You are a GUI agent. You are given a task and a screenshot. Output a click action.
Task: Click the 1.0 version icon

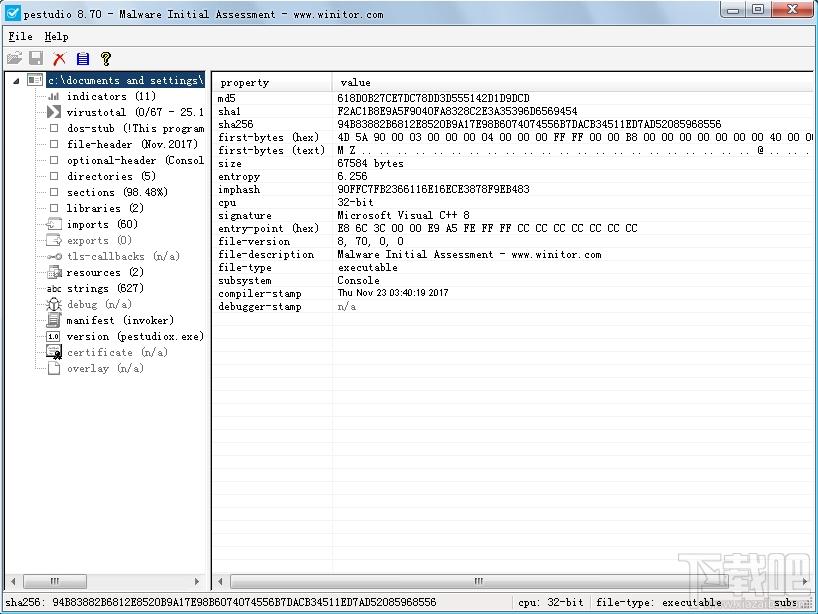pos(53,336)
